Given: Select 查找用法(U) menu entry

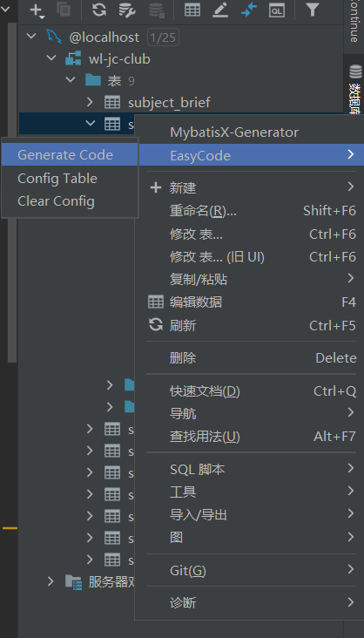Looking at the screenshot, I should (x=251, y=437).
